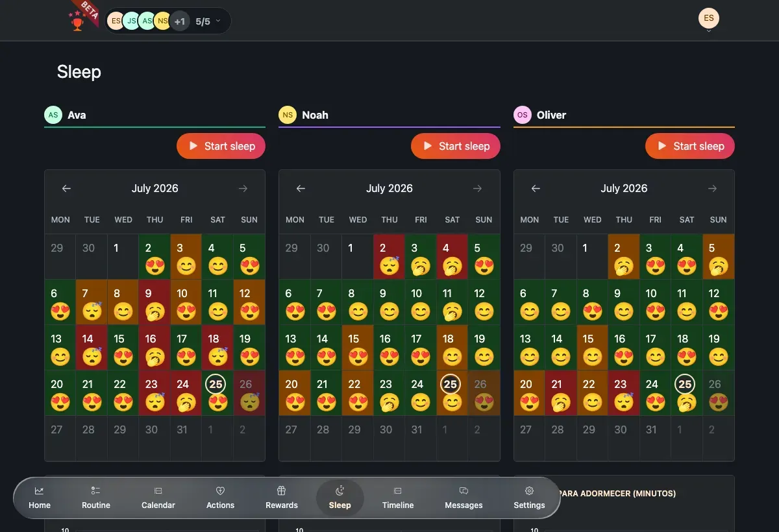The width and height of the screenshot is (779, 532).
Task: Go to previous month in Noah's calendar
Action: pos(301,188)
